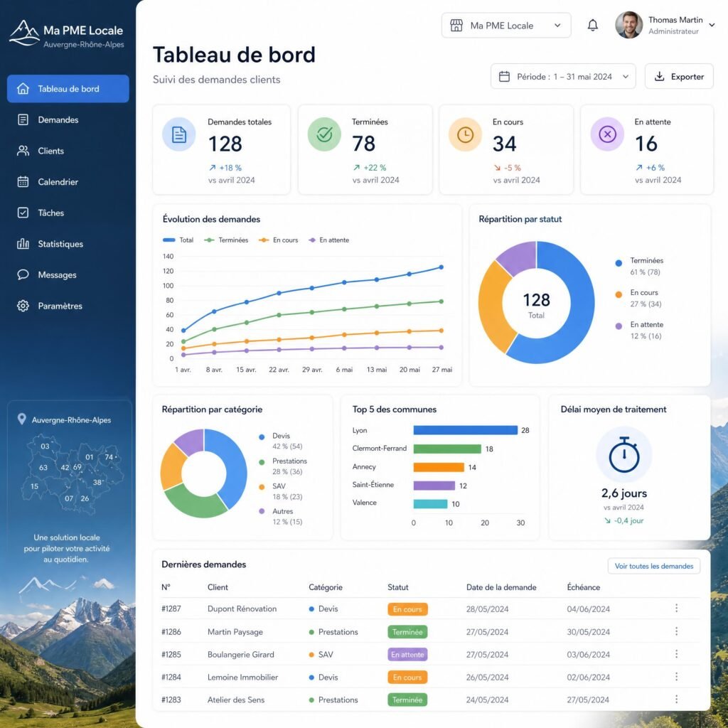The height and width of the screenshot is (728, 728).
Task: Click the clock icon on En cours card
Action: coord(465,134)
